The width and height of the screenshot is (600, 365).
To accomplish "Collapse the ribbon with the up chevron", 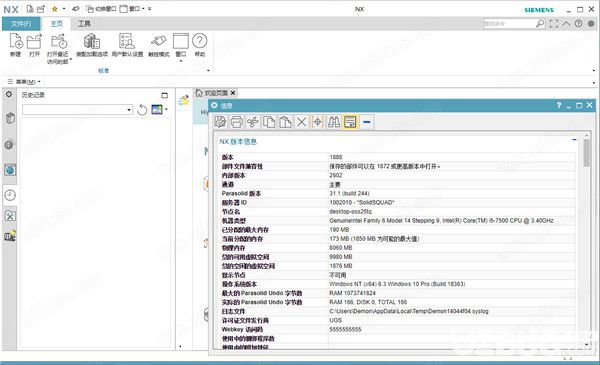I will (x=566, y=23).
